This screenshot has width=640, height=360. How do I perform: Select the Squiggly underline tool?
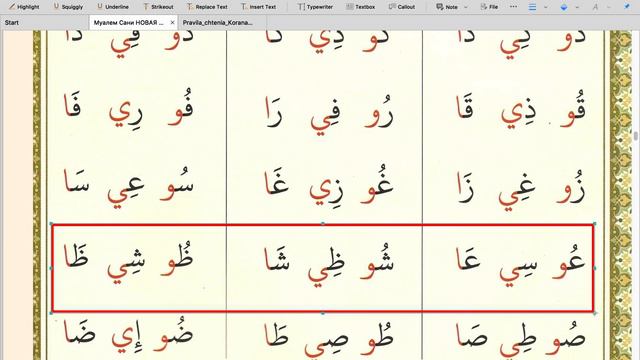pyautogui.click(x=68, y=7)
